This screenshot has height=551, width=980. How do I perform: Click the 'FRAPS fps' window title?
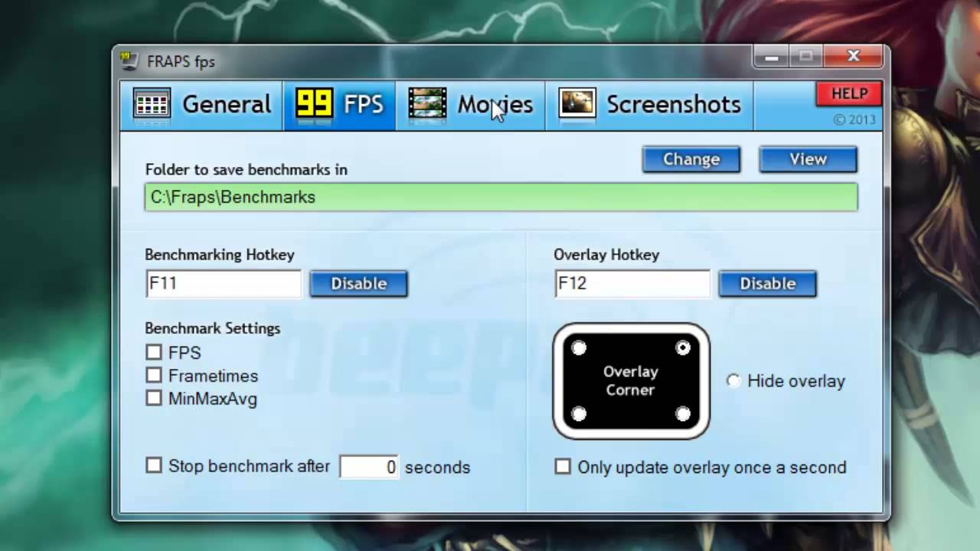181,62
